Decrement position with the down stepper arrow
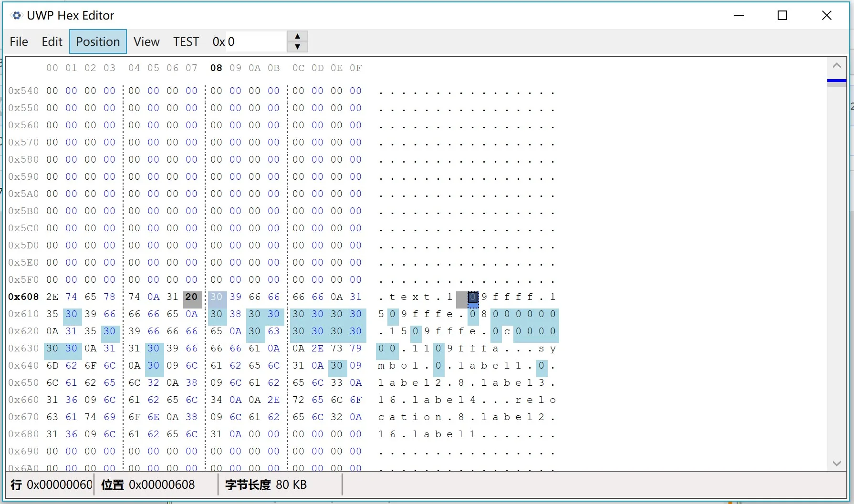 pos(298,47)
